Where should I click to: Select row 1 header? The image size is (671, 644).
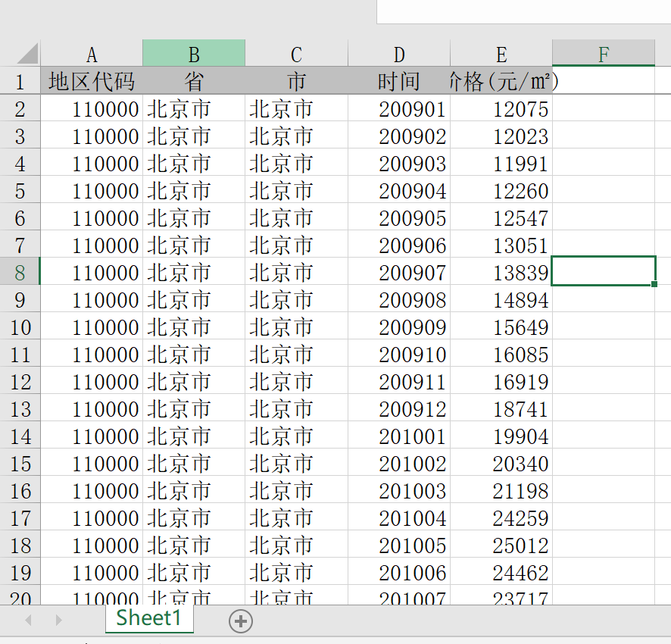[20, 81]
